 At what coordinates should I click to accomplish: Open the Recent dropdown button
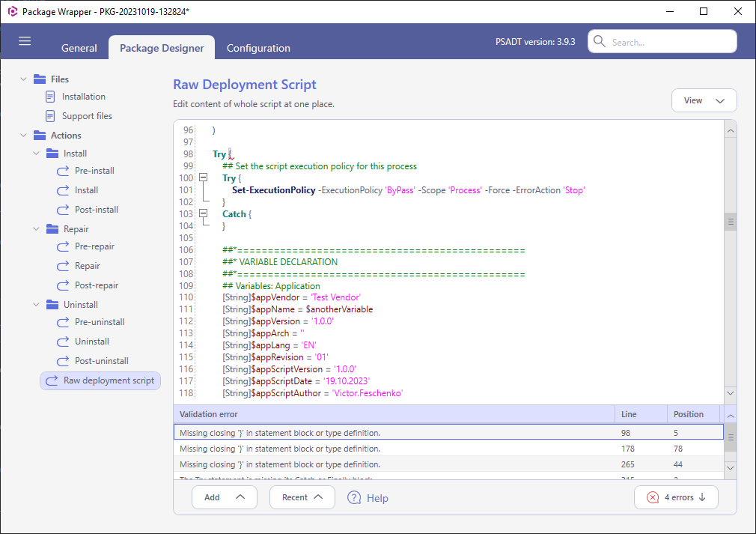(302, 497)
